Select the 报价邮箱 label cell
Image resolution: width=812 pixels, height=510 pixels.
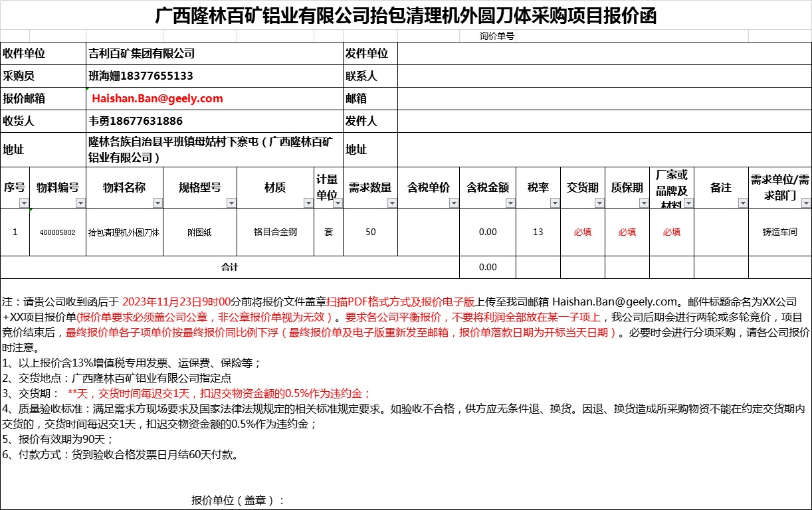pyautogui.click(x=43, y=98)
